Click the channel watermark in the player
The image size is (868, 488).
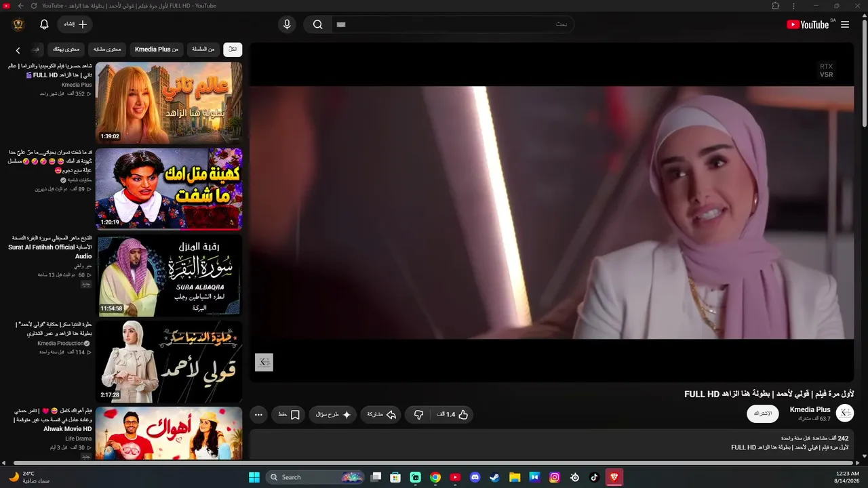coord(264,363)
